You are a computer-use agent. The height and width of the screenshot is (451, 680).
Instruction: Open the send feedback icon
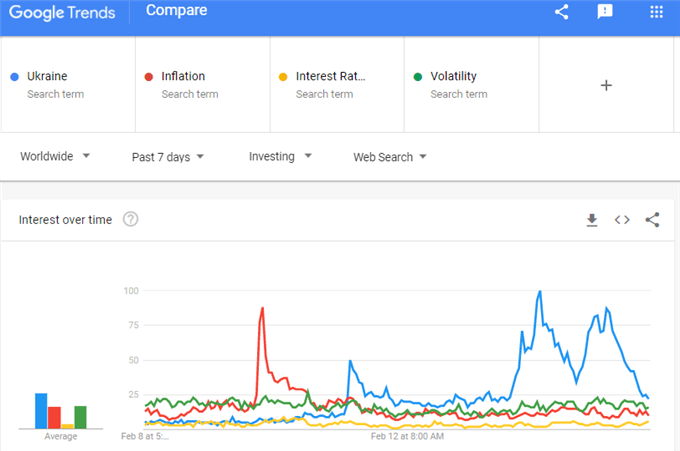coord(605,12)
